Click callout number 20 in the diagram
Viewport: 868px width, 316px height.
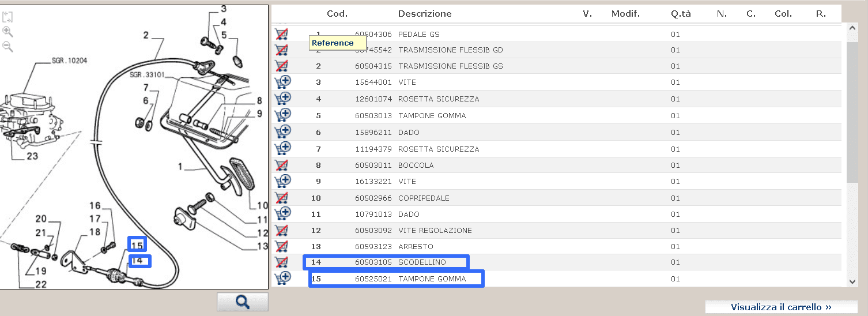[x=40, y=219]
